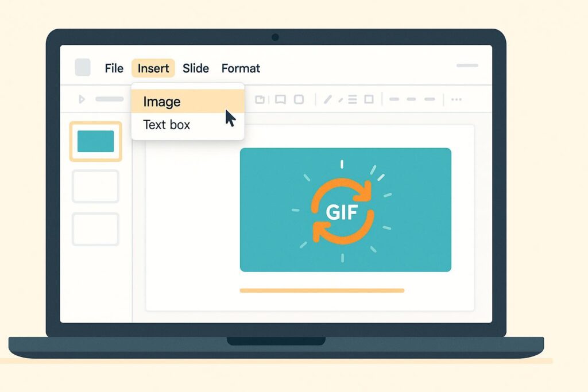Select the second blank slide thumbnail
588x392 pixels.
pos(95,186)
